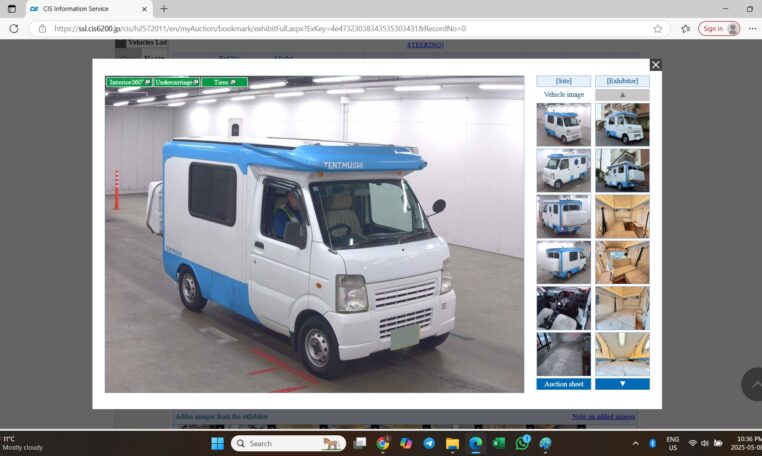Open the browser favorites list
Screen dimensions: 762x456
685,29
